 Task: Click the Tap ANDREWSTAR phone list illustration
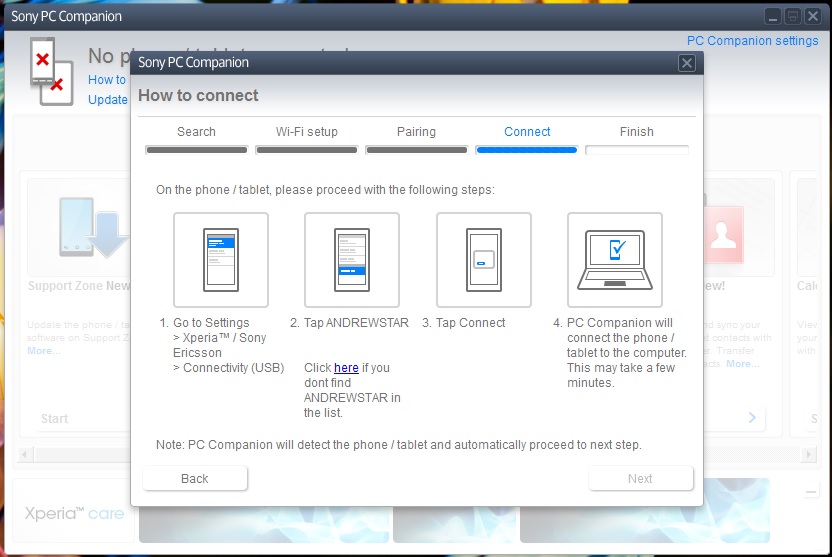351,259
